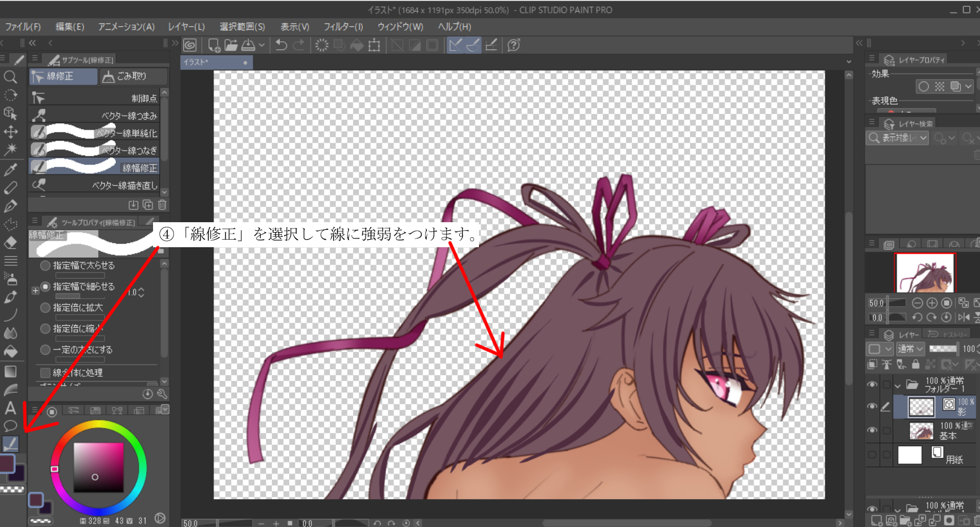Select the 指定幅で太らせる radio option
This screenshot has height=527, width=980.
click(45, 266)
